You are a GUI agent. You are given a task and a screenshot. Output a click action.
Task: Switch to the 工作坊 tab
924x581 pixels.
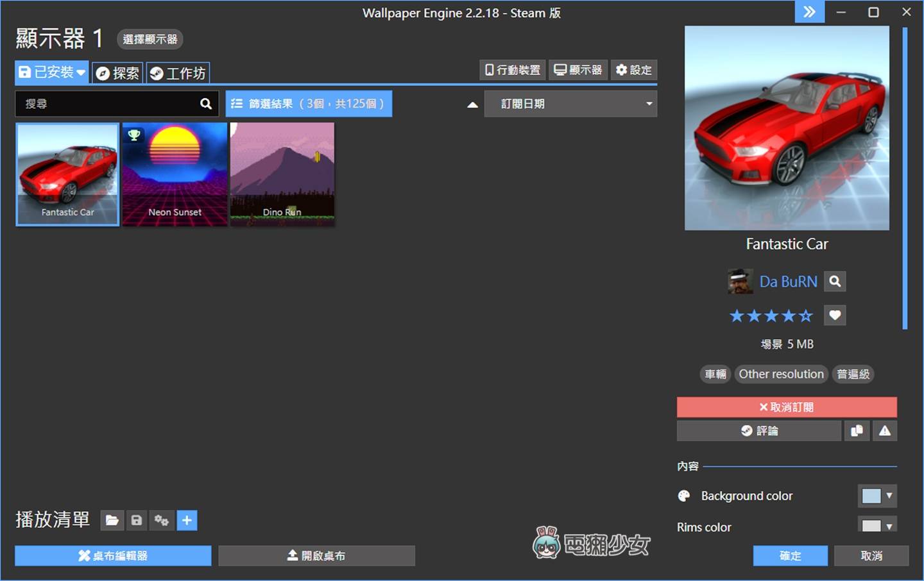point(178,72)
